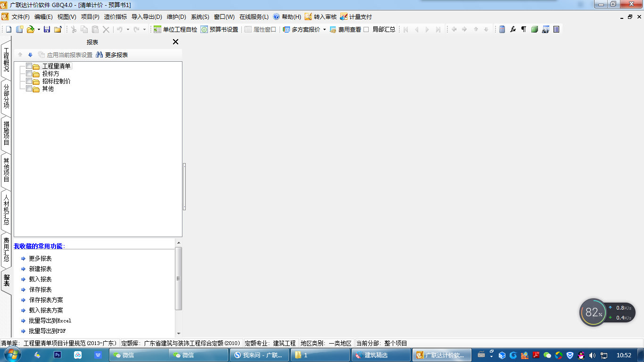Check the 投标方 folder checkbox
This screenshot has height=362, width=644.
tap(29, 74)
